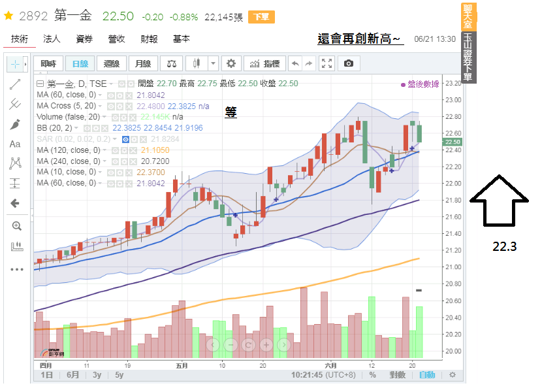Select the ruler measure tool in sidebar

(x=16, y=246)
